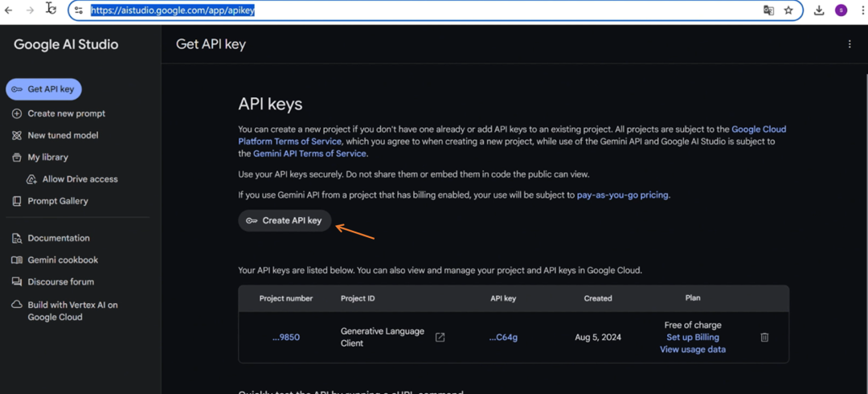Click the Created column header
868x394 pixels.
pos(598,298)
